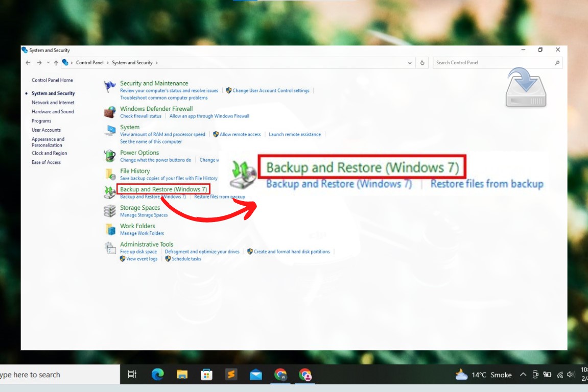Image resolution: width=588 pixels, height=392 pixels.
Task: Open Clock and Region category
Action: (49, 153)
